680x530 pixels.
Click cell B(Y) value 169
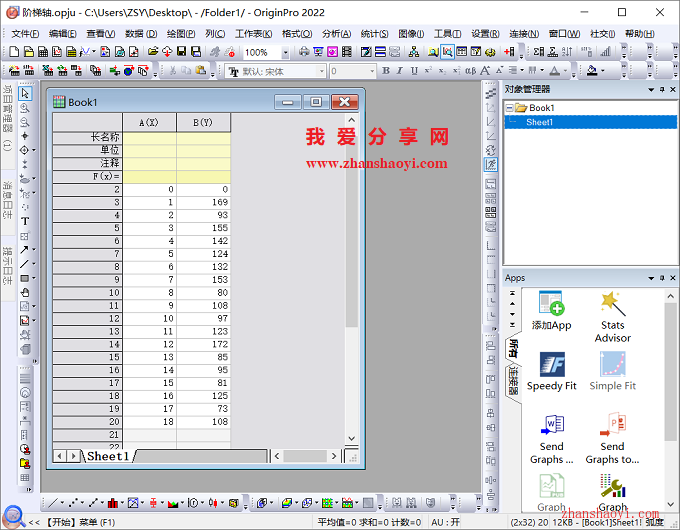(x=203, y=202)
